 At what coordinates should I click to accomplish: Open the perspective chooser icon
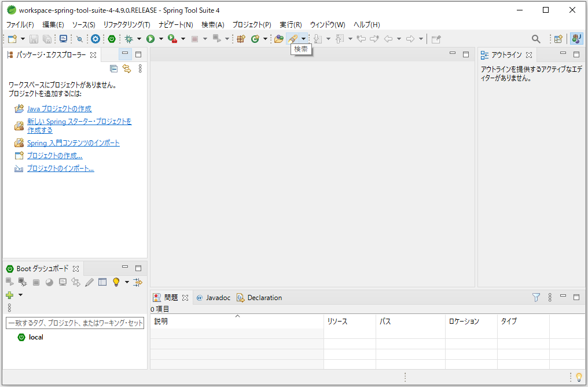(558, 39)
